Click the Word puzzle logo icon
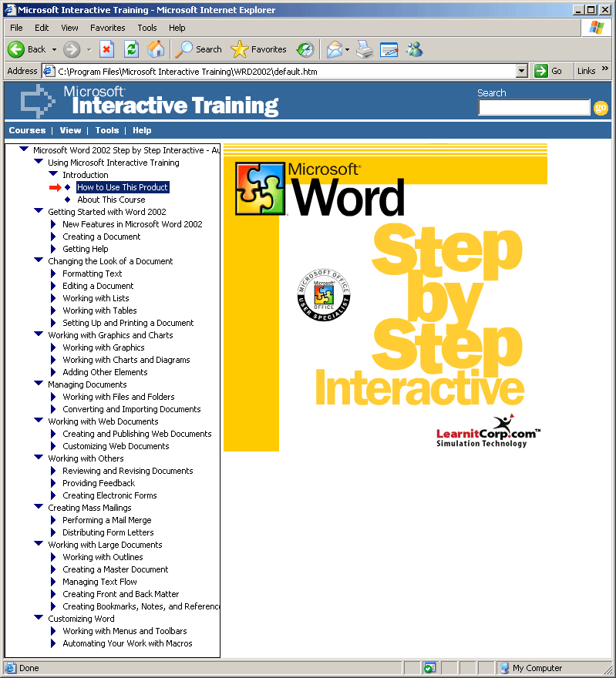This screenshot has height=678, width=616. [x=260, y=189]
